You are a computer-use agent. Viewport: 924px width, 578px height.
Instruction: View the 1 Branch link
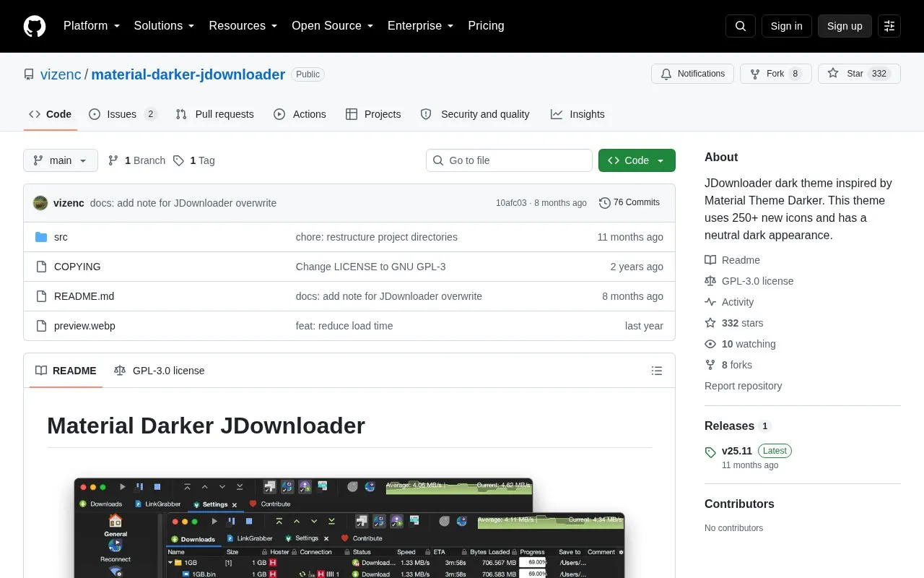(136, 160)
